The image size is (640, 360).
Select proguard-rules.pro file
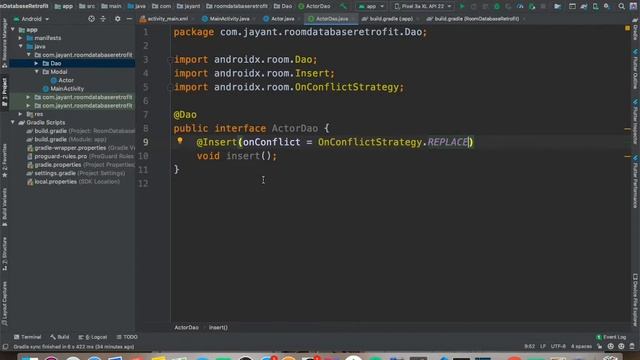coord(60,156)
